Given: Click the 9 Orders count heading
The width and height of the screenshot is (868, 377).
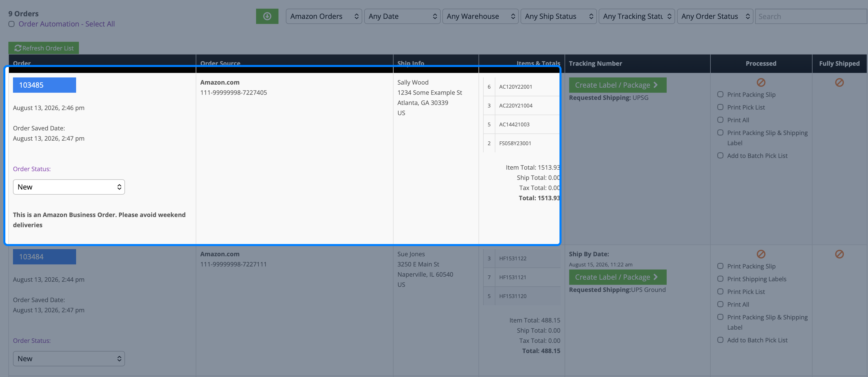Looking at the screenshot, I should 23,14.
